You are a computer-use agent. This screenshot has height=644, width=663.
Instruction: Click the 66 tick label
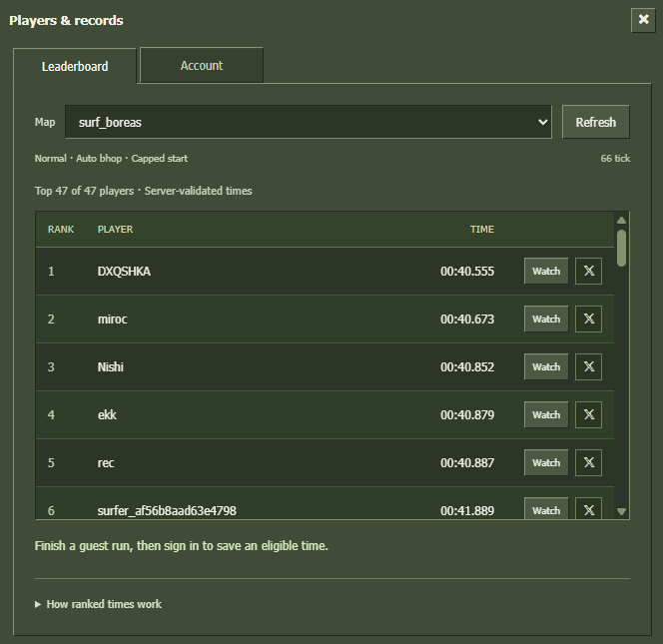click(615, 159)
